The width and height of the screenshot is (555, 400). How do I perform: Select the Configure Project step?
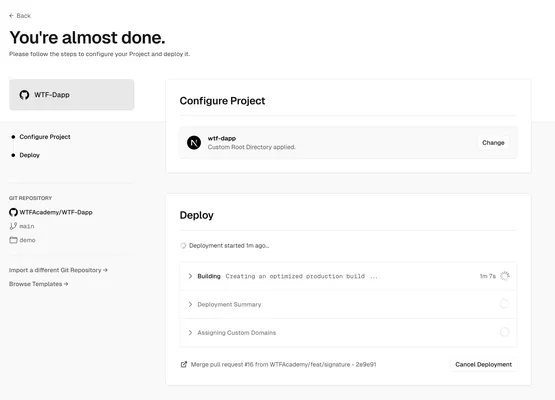click(x=45, y=137)
